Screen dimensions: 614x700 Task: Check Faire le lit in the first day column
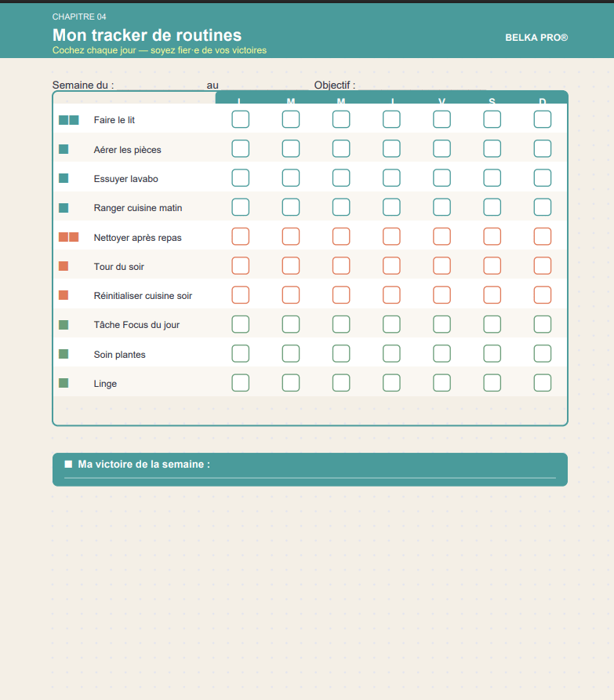pyautogui.click(x=241, y=119)
